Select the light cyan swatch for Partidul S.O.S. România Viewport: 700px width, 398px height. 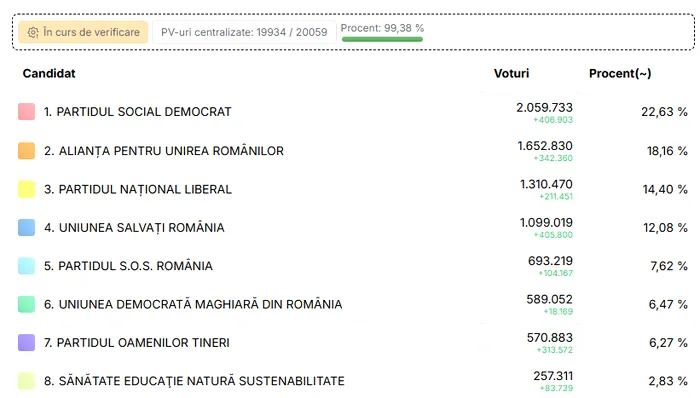point(26,266)
